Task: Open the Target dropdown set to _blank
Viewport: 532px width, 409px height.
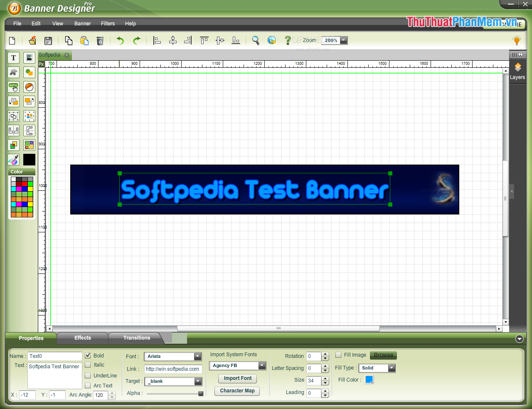Action: coord(198,381)
